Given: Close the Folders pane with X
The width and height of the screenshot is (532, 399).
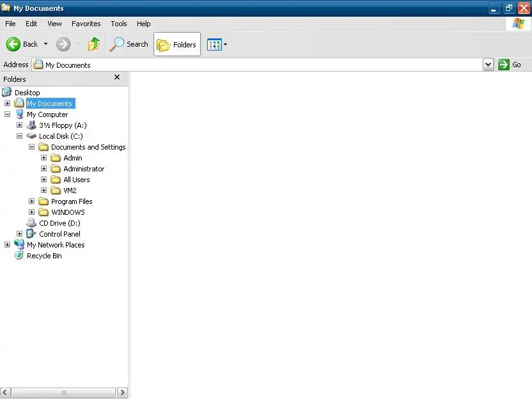Looking at the screenshot, I should 117,77.
